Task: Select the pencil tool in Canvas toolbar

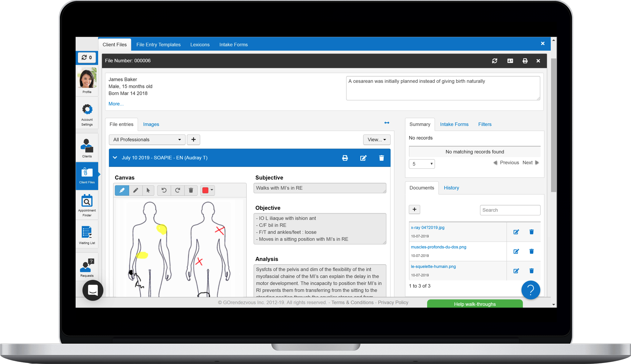Action: coord(136,190)
